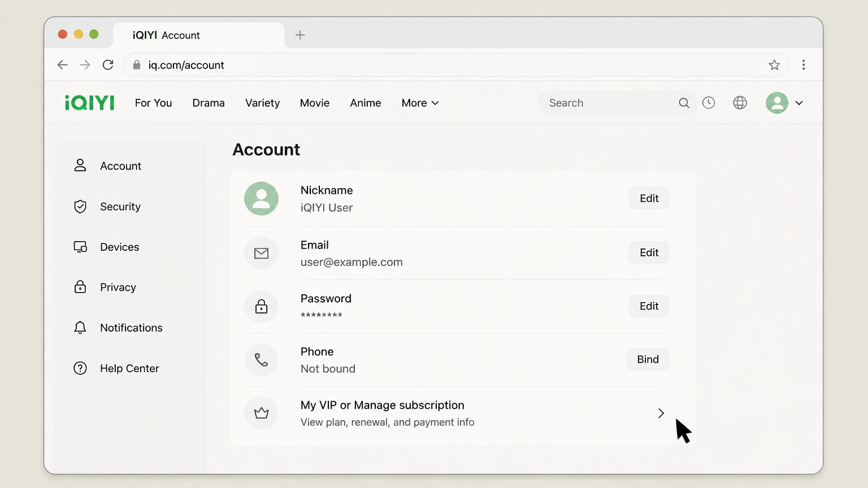Click the 'iQIYI User' nickname text

(x=327, y=208)
